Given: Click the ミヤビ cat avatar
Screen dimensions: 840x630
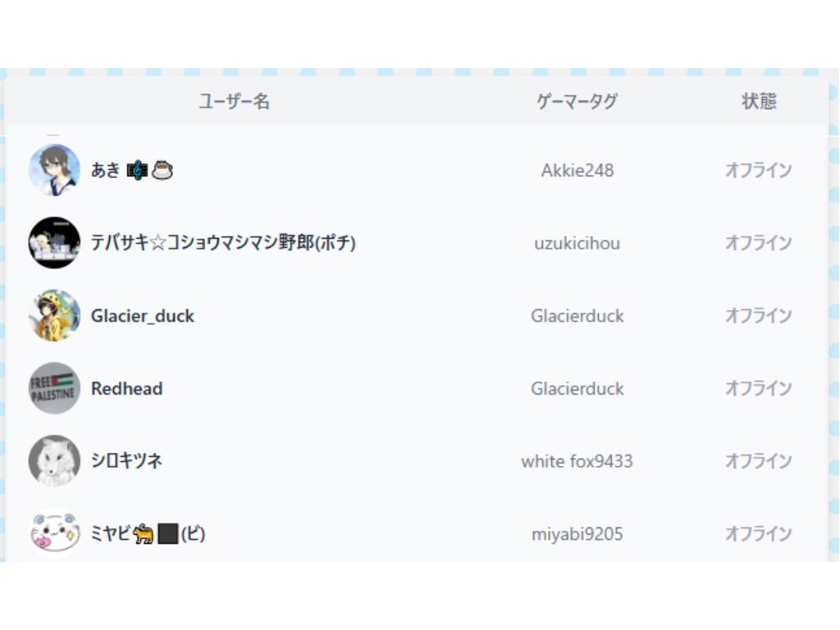Looking at the screenshot, I should coord(54,533).
